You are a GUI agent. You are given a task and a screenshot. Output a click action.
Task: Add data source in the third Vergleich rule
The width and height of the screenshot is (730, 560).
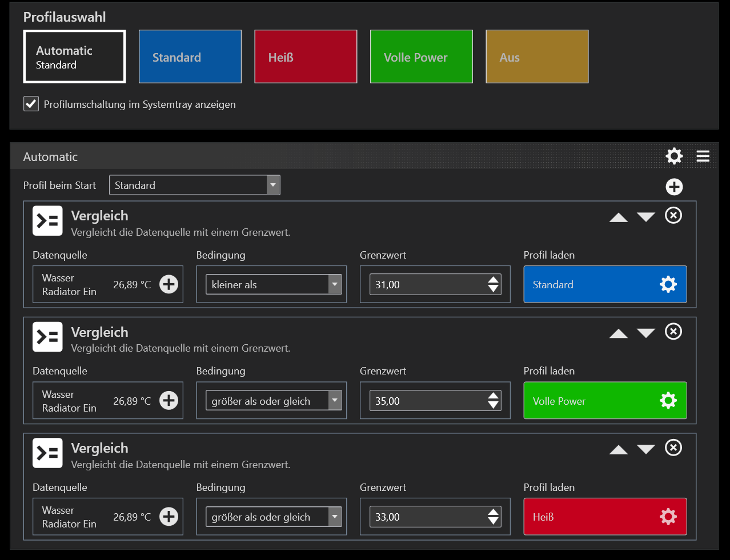169,517
